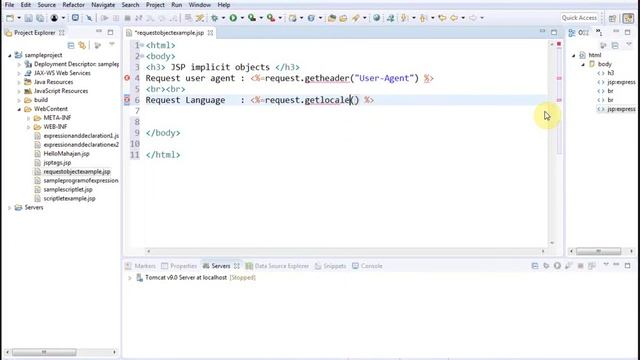Expand the Deployment Descriptor node
The image size is (640, 360).
point(19,64)
